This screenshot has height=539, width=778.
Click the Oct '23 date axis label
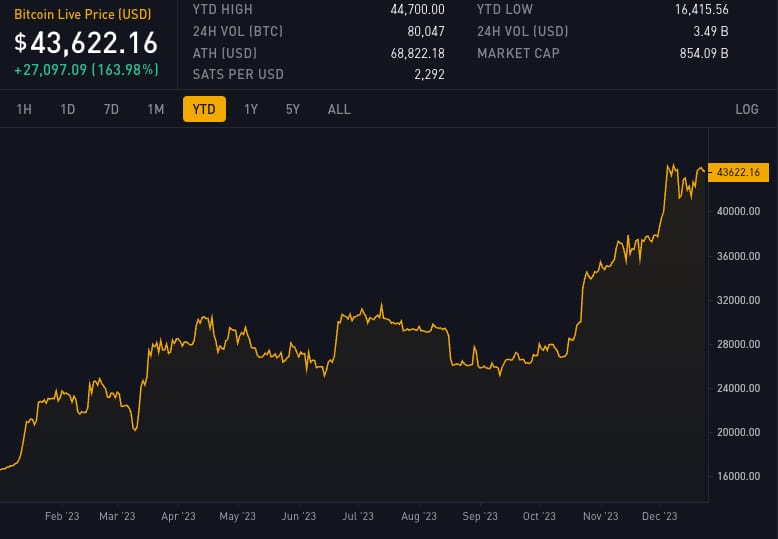pos(539,516)
